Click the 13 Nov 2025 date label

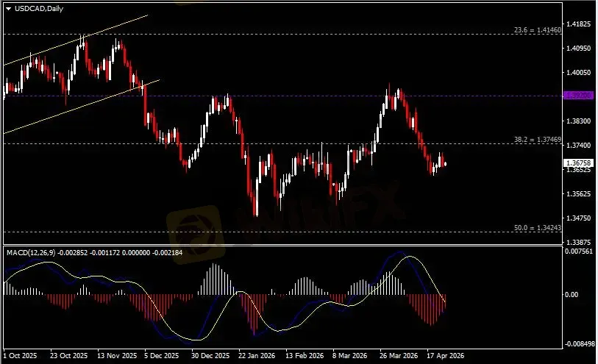[117, 355]
